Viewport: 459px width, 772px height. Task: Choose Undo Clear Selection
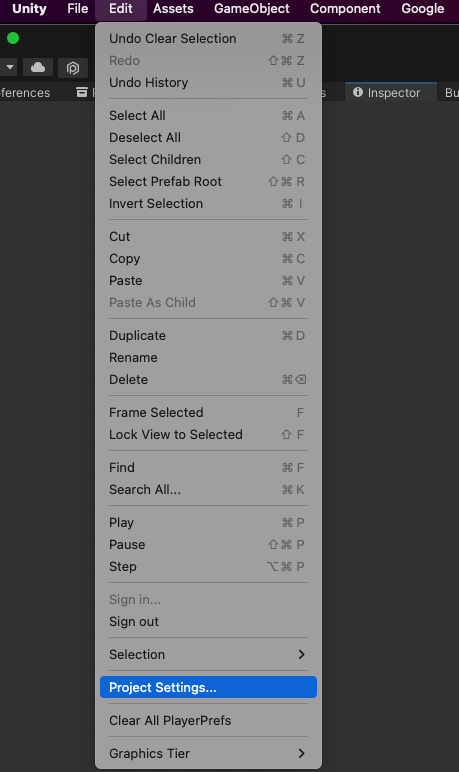[x=208, y=38]
